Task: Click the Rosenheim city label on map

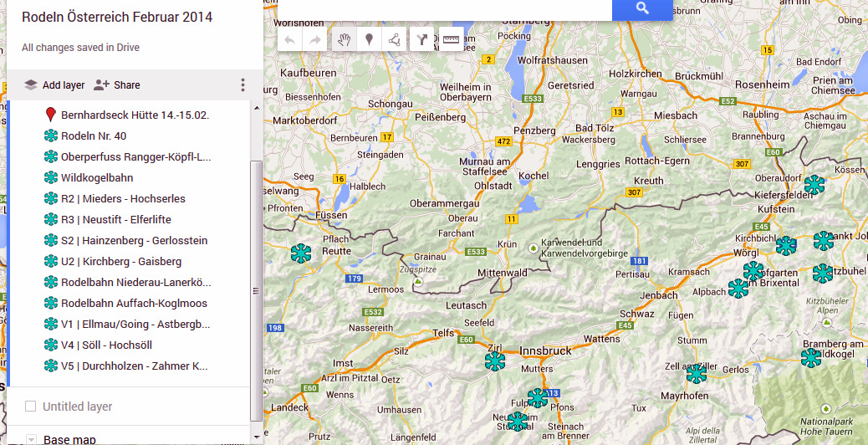Action: click(763, 84)
